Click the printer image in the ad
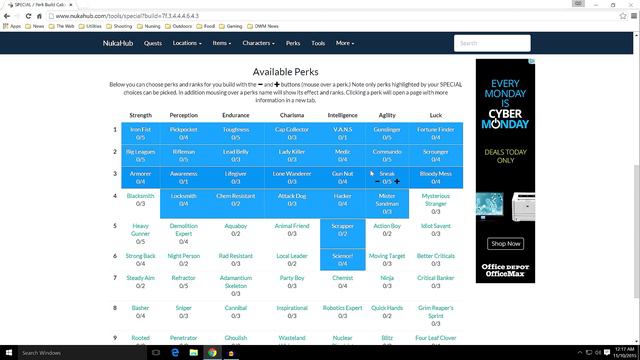Viewport: 640px width, 360px height. (523, 207)
